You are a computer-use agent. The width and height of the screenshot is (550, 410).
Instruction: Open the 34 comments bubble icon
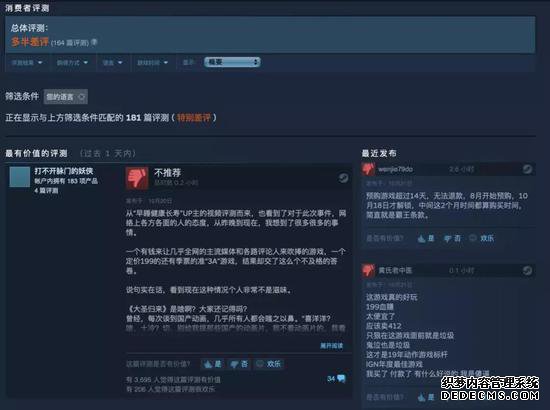pyautogui.click(x=341, y=378)
